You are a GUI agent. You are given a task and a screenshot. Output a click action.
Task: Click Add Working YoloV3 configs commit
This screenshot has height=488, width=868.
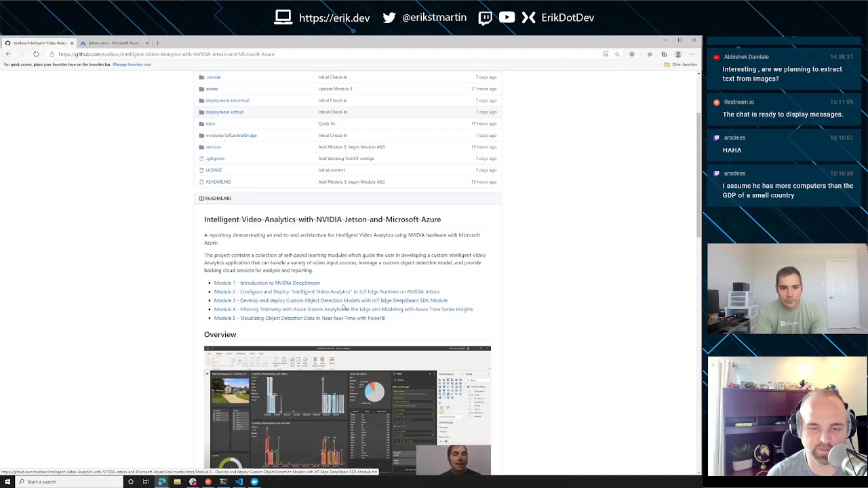click(346, 159)
